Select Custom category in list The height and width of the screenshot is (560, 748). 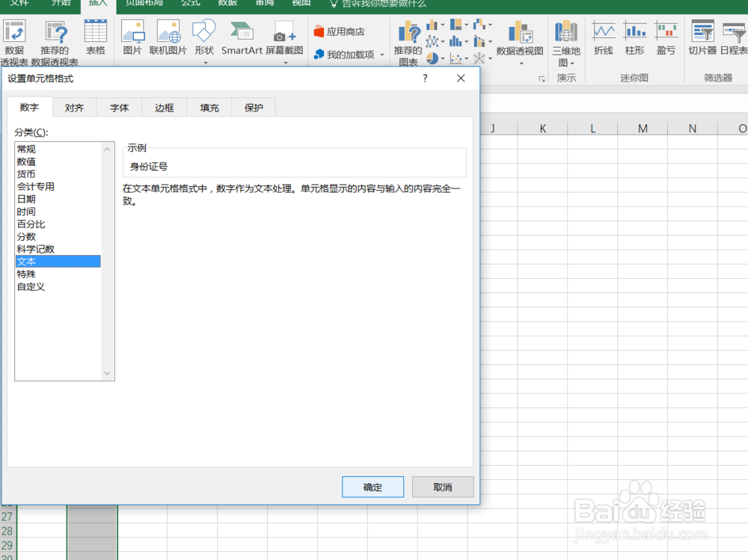[58, 286]
